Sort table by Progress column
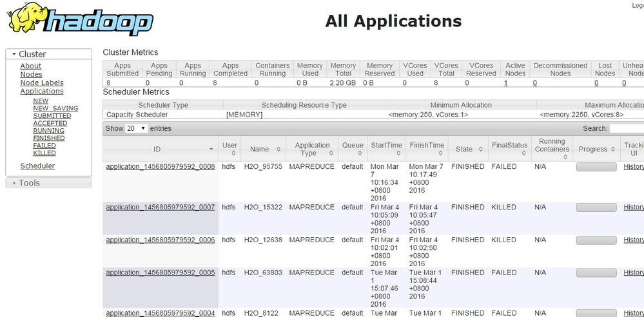Image resolution: width=644 pixels, height=317 pixels. tap(596, 149)
